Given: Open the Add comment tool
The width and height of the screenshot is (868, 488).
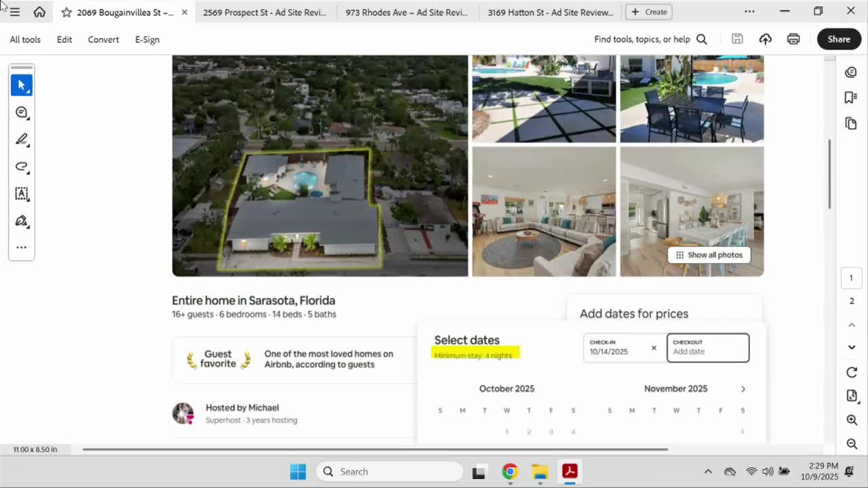Looking at the screenshot, I should (x=21, y=113).
